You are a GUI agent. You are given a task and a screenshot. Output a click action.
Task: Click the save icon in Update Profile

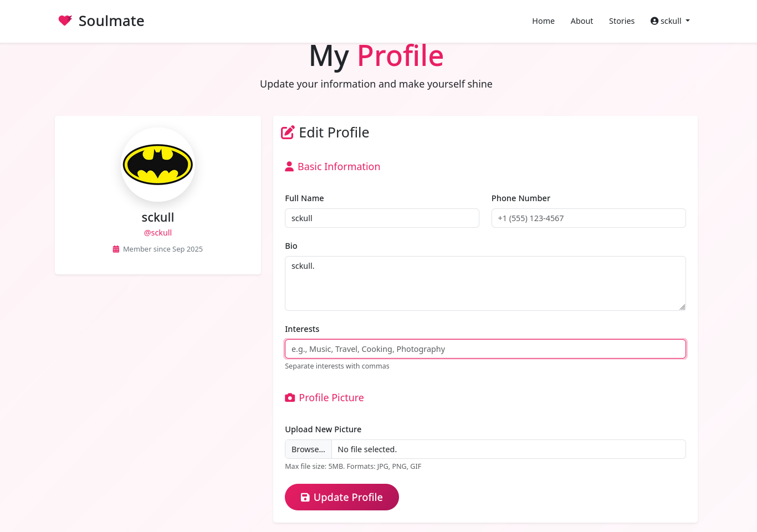coord(305,498)
